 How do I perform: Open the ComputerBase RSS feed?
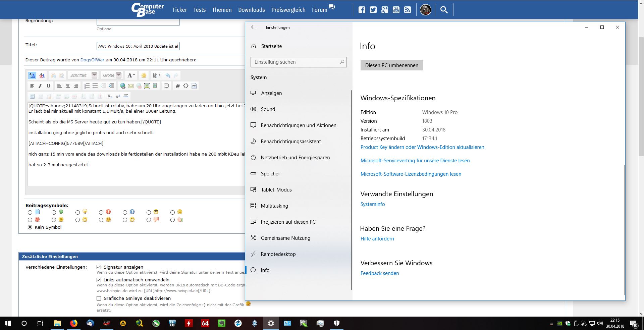(x=408, y=10)
